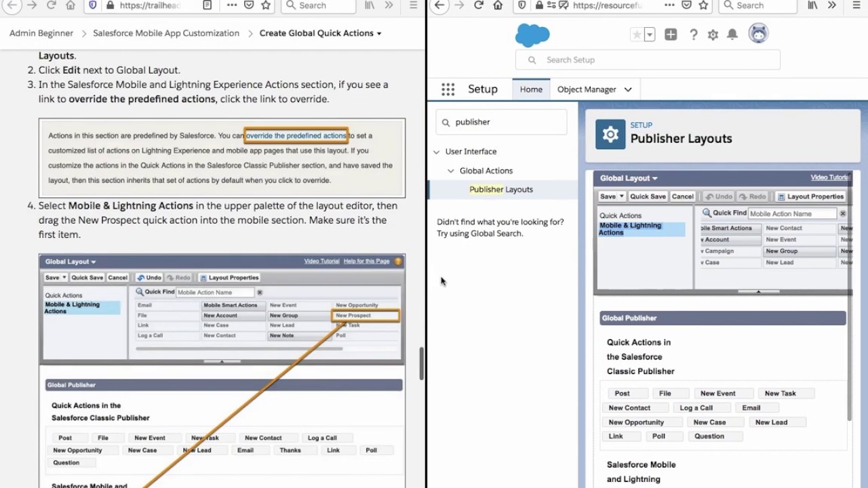Open hamburger menu in Trailhead window

pyautogui.click(x=413, y=5)
